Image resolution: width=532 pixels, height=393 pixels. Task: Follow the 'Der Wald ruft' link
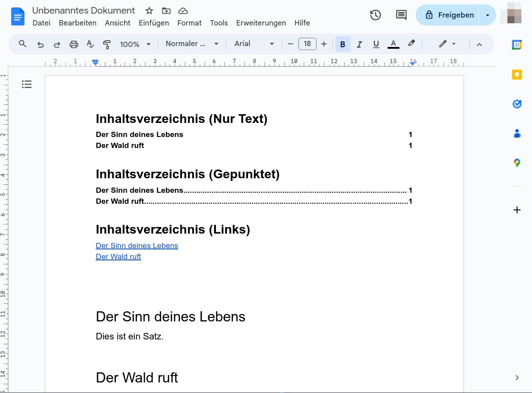[x=118, y=256]
